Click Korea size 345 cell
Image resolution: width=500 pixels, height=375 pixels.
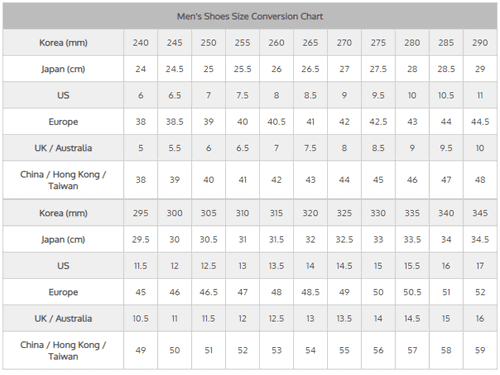pos(480,213)
